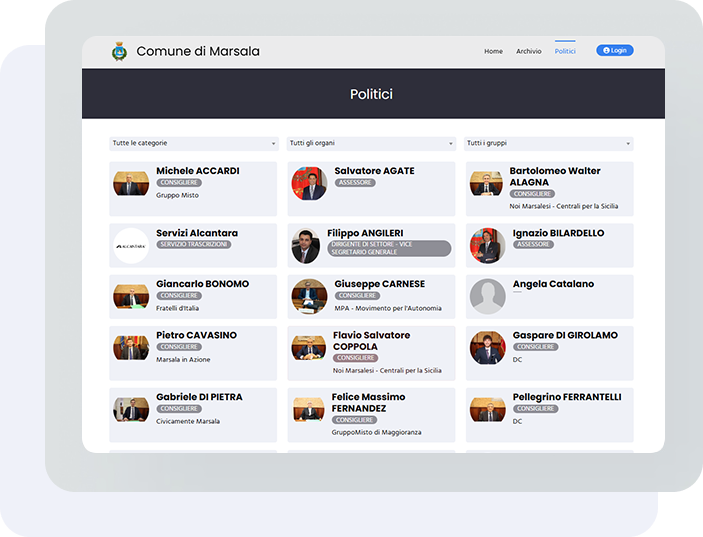Open Giancarlo BONOMO's name link

coord(202,284)
